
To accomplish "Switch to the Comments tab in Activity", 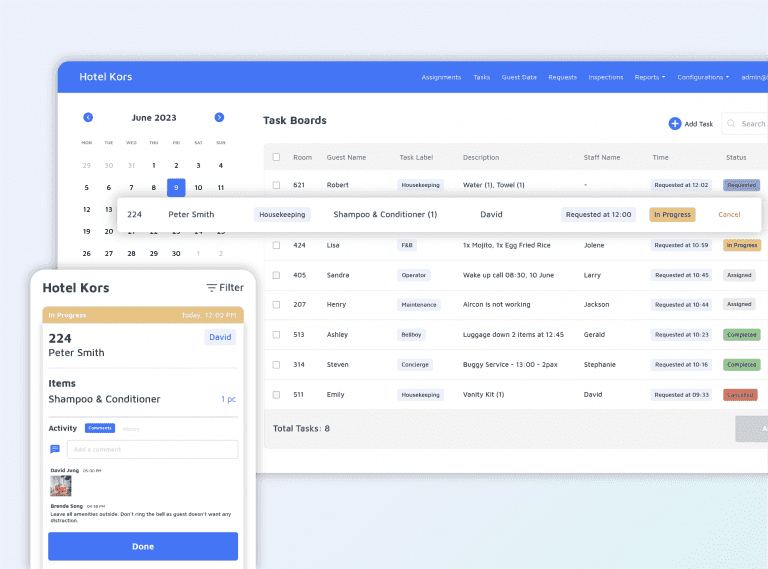I will (x=99, y=428).
